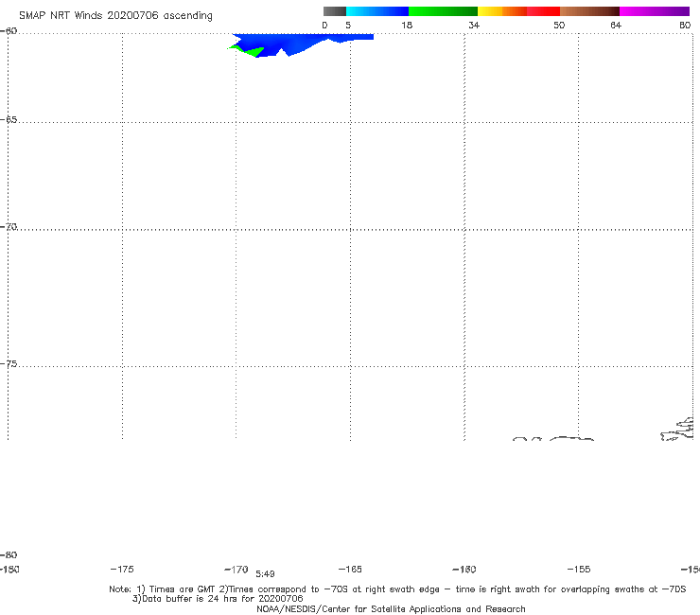Click the title 'SMAP NRT Winds 20200706 ascending'

tap(115, 16)
